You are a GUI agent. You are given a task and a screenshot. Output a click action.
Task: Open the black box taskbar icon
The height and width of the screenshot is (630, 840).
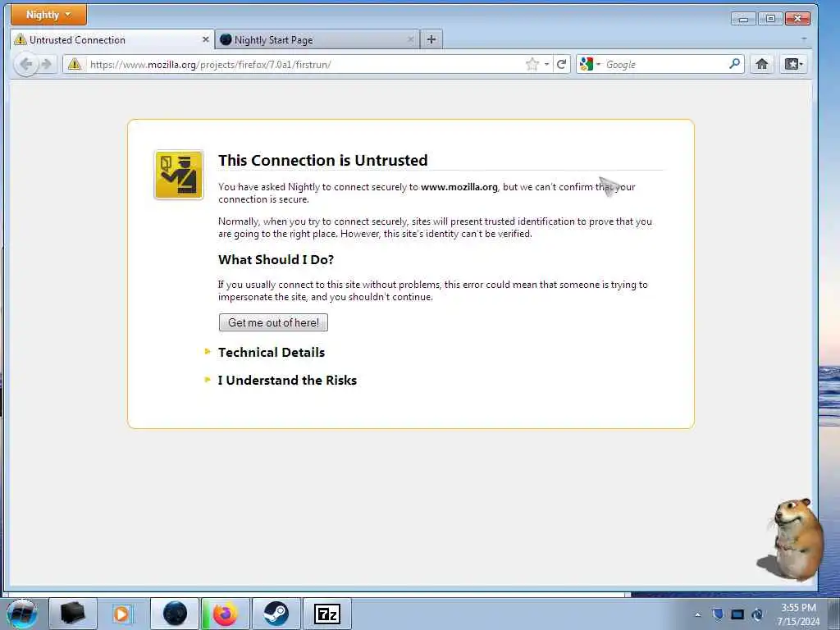[73, 614]
